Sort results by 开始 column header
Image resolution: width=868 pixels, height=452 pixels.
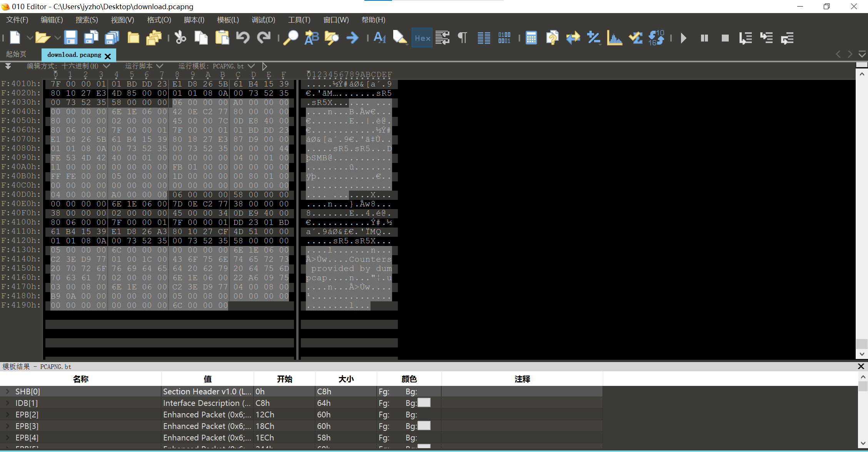click(284, 379)
